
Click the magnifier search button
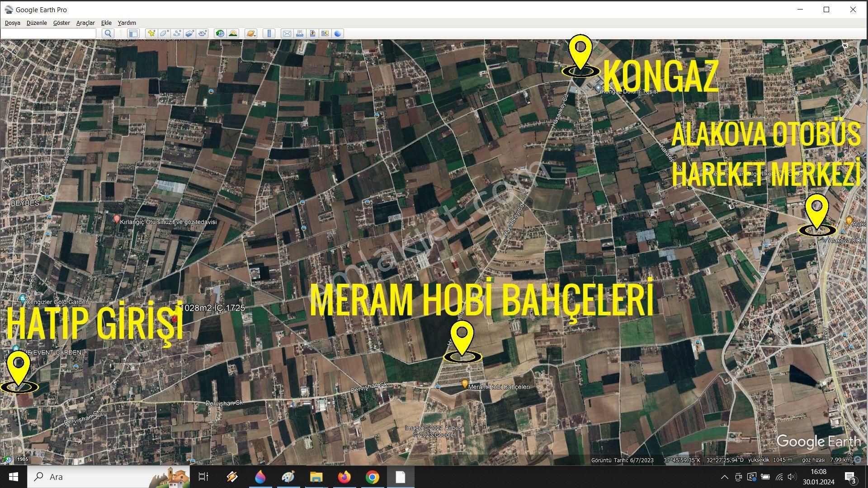pos(108,33)
